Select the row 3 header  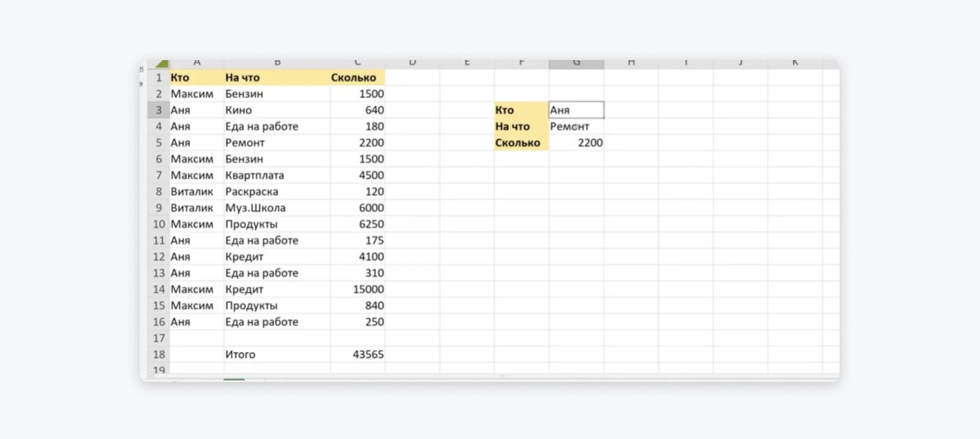coord(159,110)
